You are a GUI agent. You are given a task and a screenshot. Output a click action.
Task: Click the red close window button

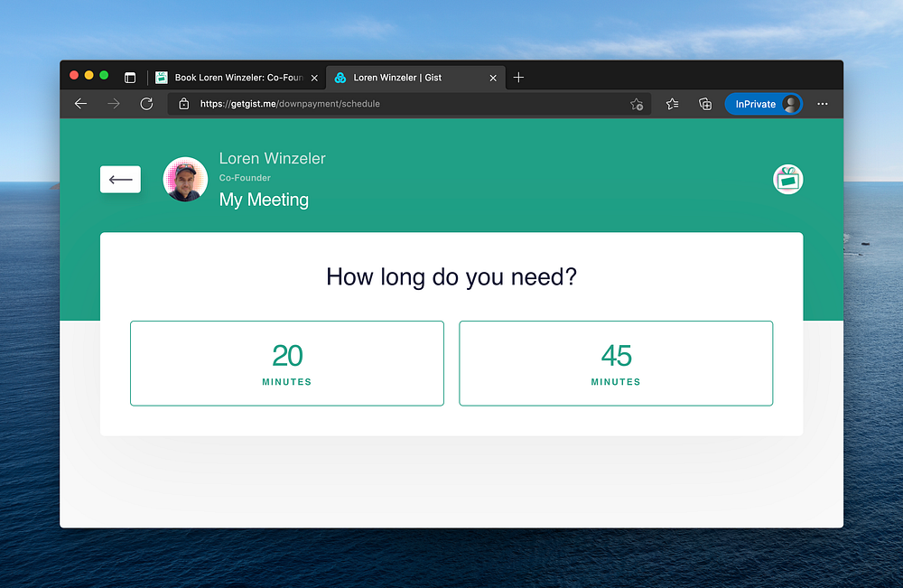click(74, 76)
